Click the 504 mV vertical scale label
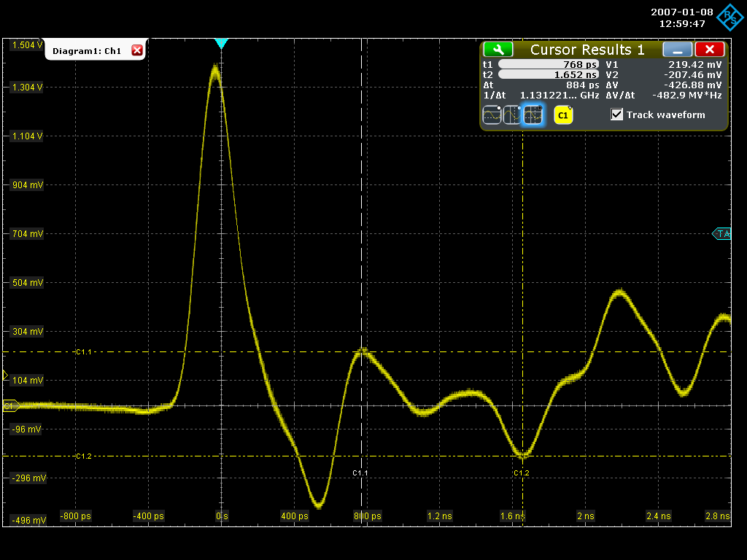Viewport: 747px width, 560px height. pyautogui.click(x=28, y=283)
